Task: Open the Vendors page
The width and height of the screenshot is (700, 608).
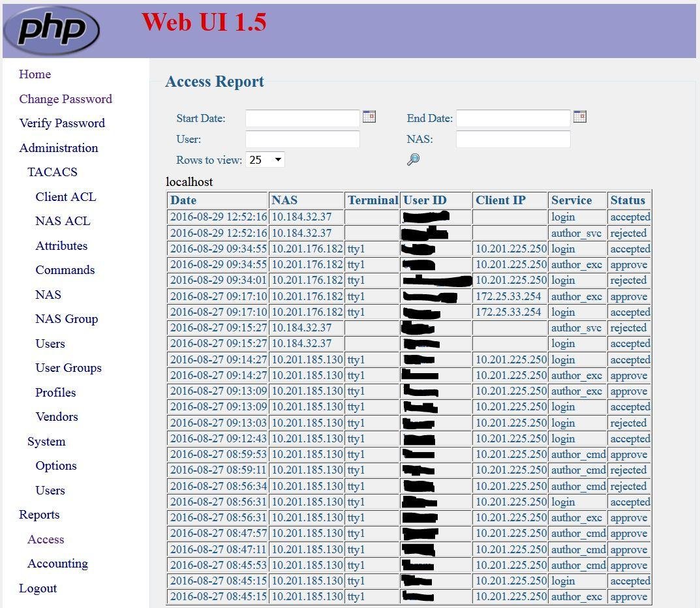Action: [57, 416]
